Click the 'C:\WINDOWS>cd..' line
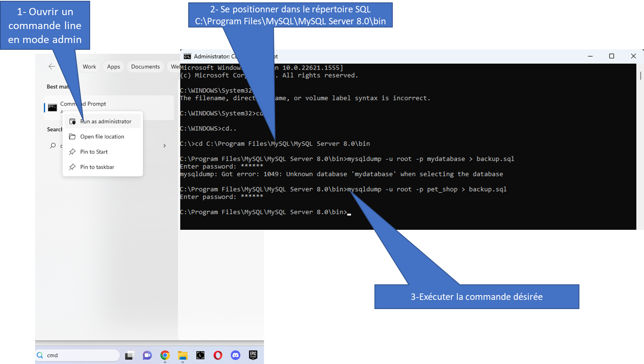Image resolution: width=644 pixels, height=364 pixels. coord(208,129)
